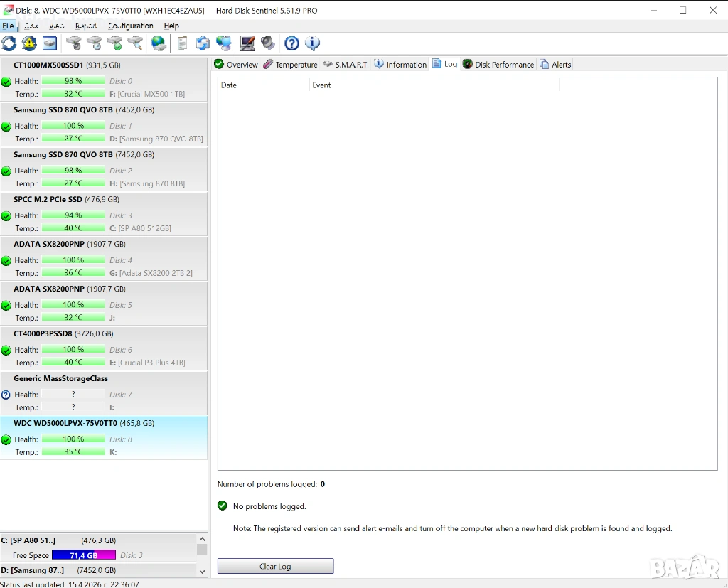Click the disk with green checkmark icon
The width and height of the screenshot is (728, 588).
tap(114, 43)
